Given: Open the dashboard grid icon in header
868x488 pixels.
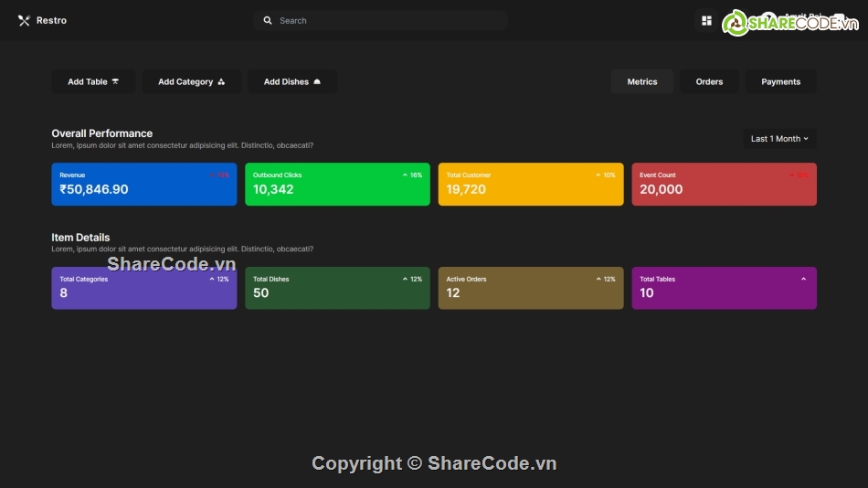Looking at the screenshot, I should point(706,20).
